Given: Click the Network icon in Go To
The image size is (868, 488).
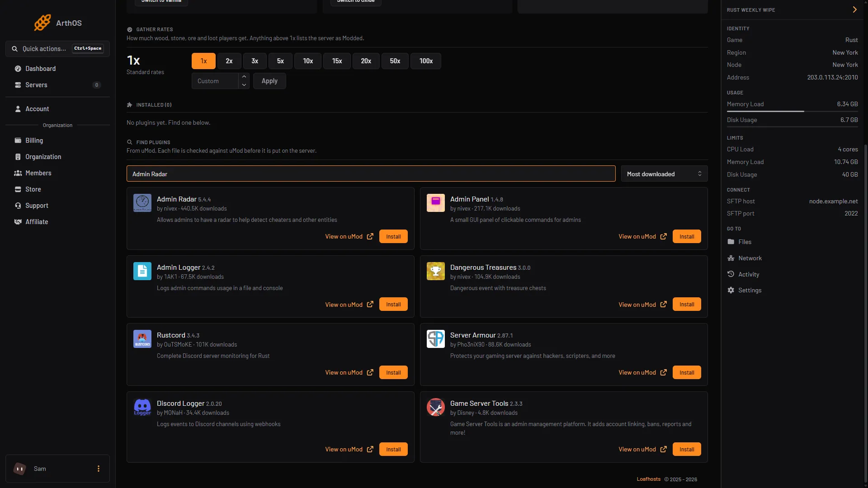Looking at the screenshot, I should pos(731,258).
